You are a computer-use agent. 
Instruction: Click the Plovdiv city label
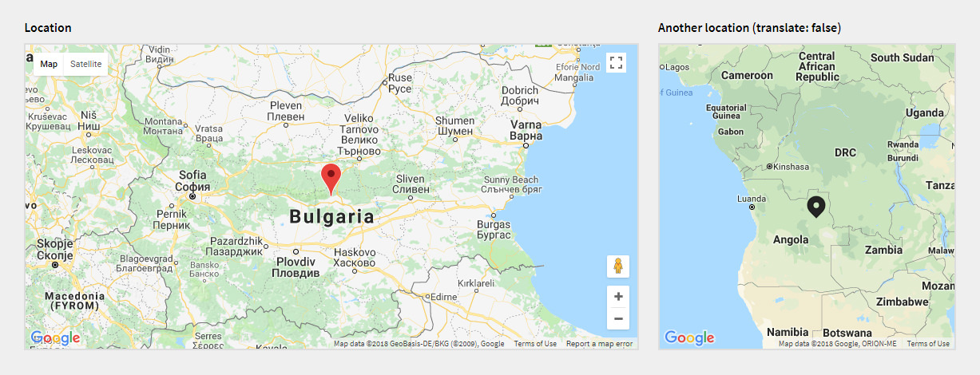[x=296, y=267]
